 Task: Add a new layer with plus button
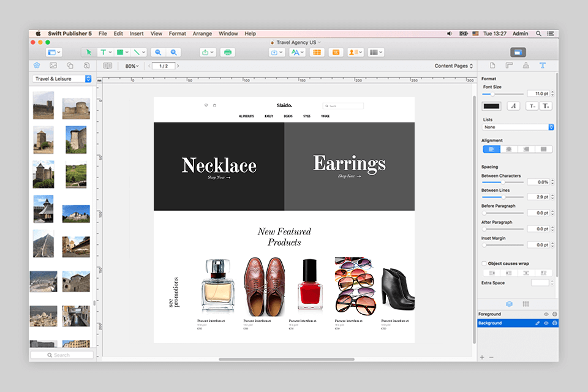[482, 357]
